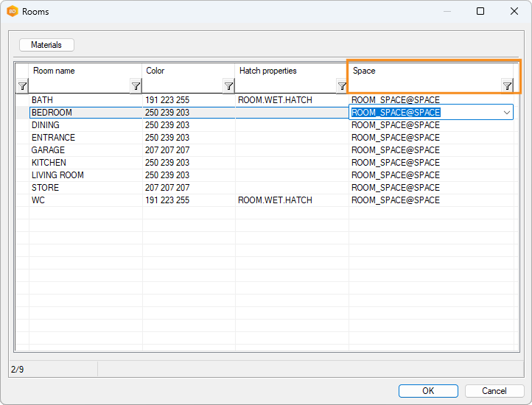Select the WC hatch ROOM.WET.HATCH cell
The image size is (532, 405).
pos(275,200)
